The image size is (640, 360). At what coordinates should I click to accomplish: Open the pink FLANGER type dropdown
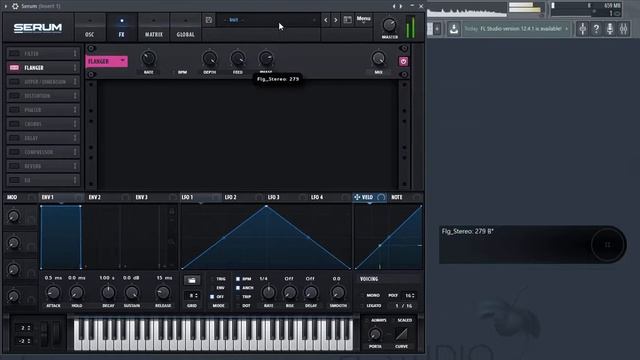(107, 61)
